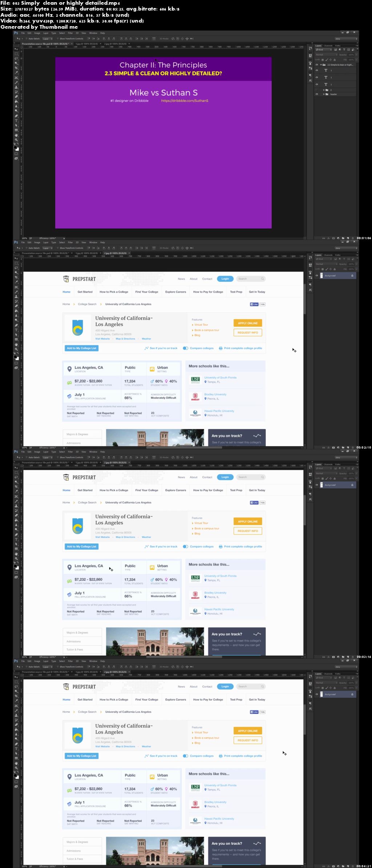
Task: Switch to the 1.jpg document tab in purple-slide frame
Action: click(86, 44)
